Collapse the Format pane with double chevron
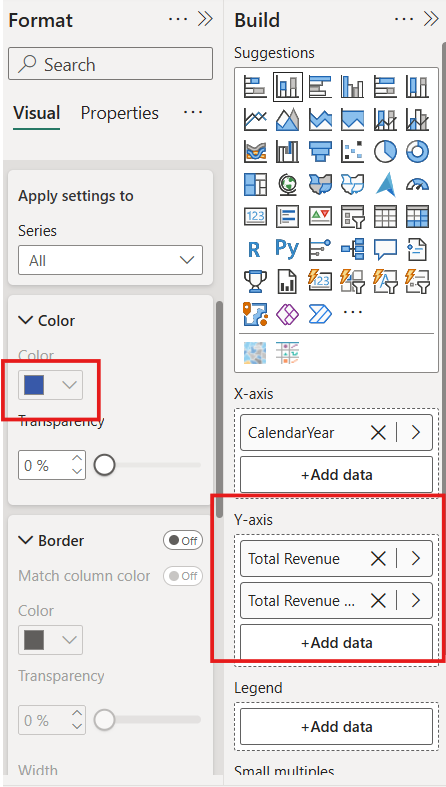The width and height of the screenshot is (446, 787). [205, 19]
